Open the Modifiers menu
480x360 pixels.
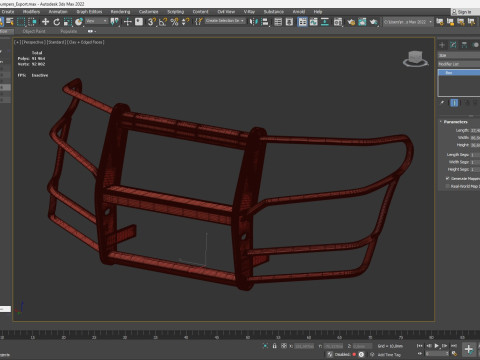(x=31, y=12)
